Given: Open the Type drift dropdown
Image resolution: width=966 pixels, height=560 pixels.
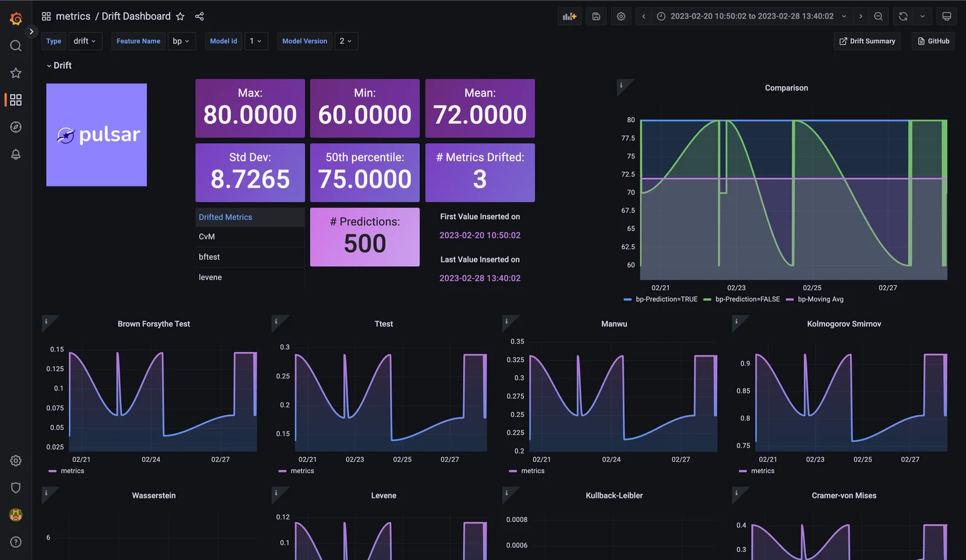Looking at the screenshot, I should 85,41.
